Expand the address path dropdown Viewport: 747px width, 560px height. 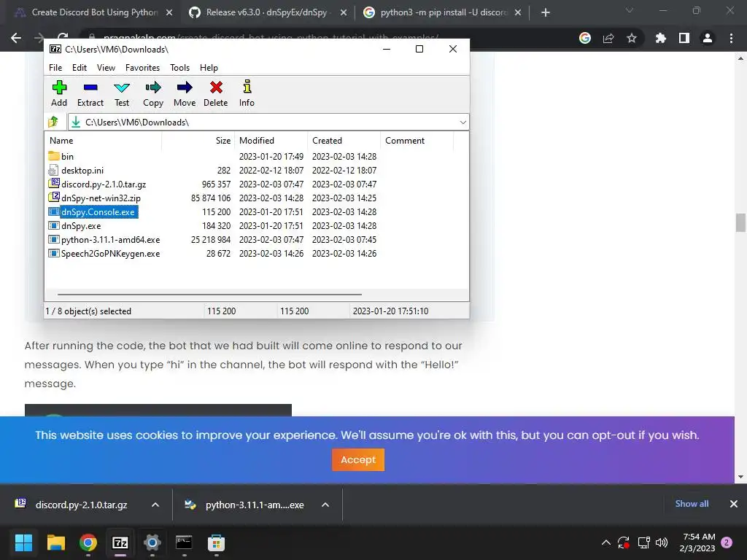(x=462, y=122)
